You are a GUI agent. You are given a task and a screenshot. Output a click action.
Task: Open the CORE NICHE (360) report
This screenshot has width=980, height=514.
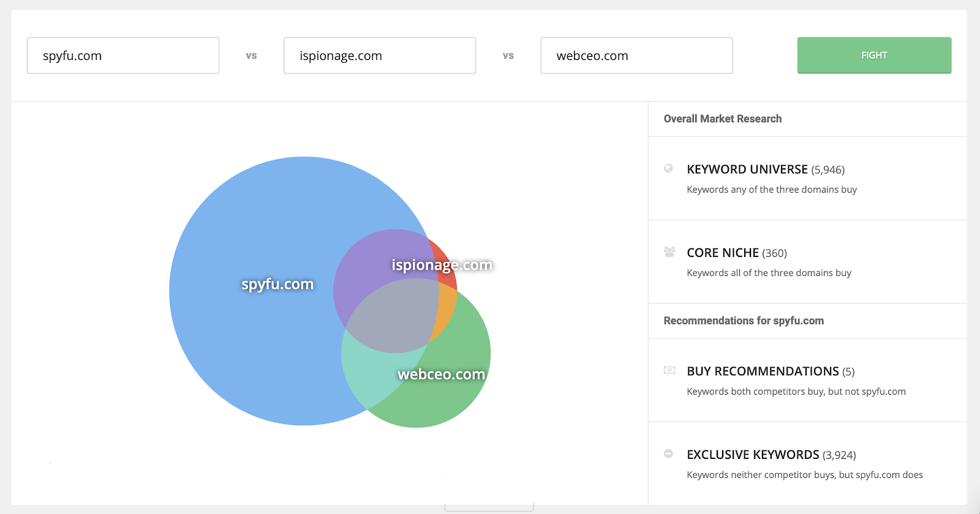(737, 253)
